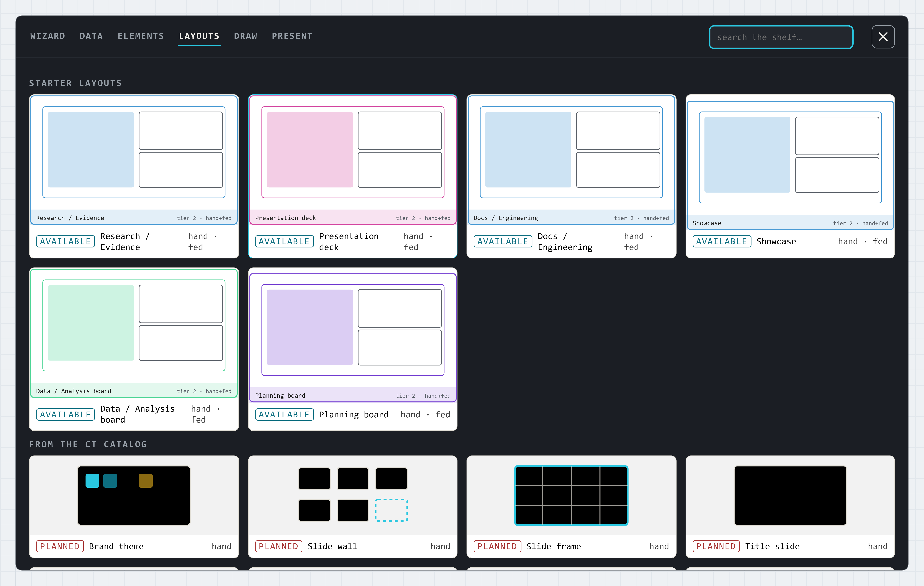Go to the Elements tab
Image resolution: width=924 pixels, height=586 pixels.
coord(141,36)
